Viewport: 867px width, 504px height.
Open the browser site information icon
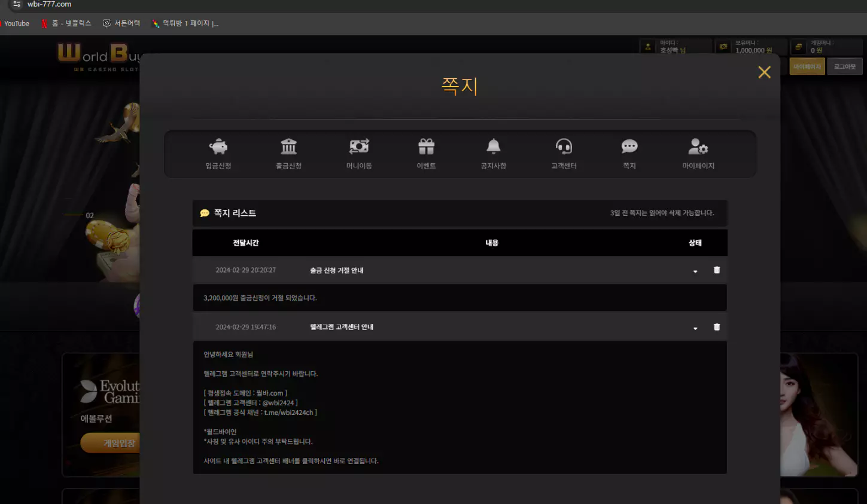(17, 4)
